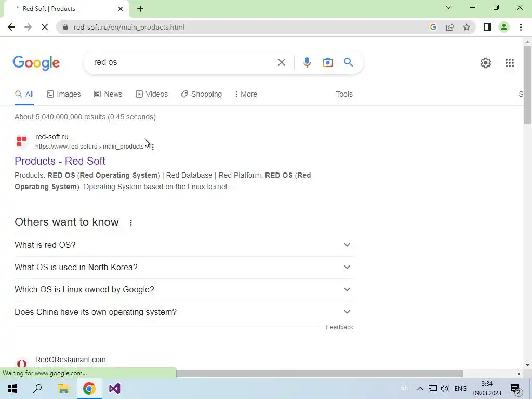Show hidden system tray icons
Viewport: 532px width, 399px height.
coord(420,389)
